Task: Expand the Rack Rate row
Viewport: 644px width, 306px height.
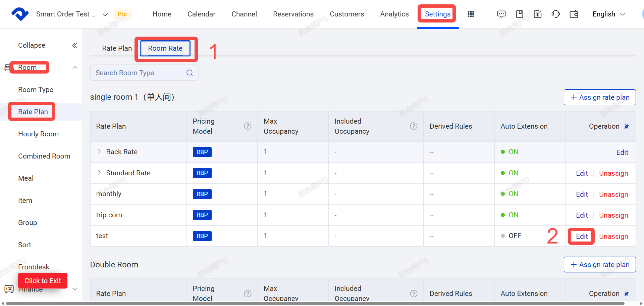Action: pos(99,151)
